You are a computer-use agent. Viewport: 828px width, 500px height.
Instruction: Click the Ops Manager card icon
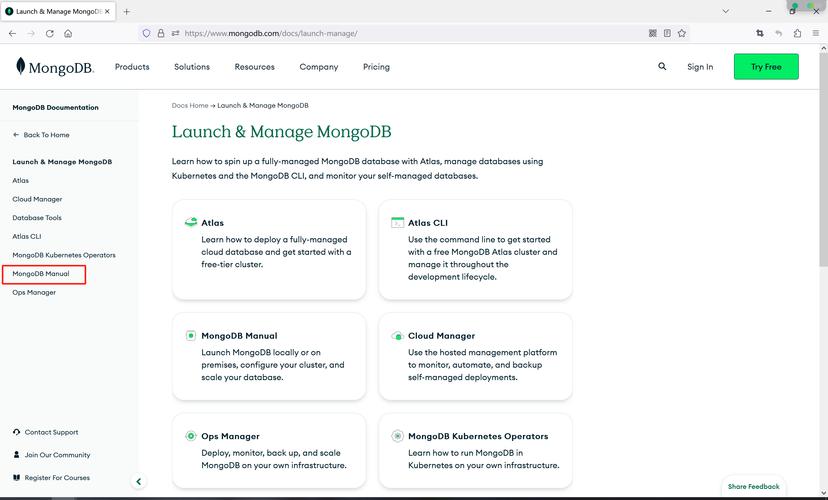tap(191, 436)
